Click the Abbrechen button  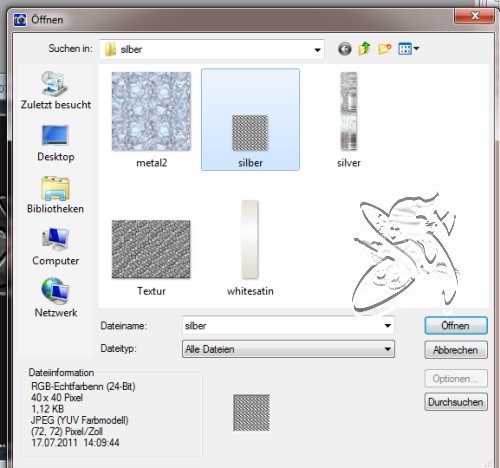click(x=456, y=350)
